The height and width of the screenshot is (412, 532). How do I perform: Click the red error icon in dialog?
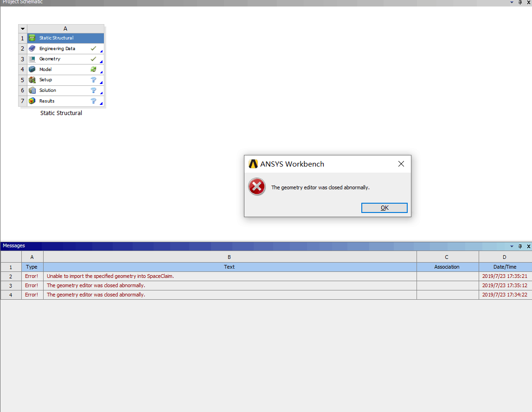256,187
